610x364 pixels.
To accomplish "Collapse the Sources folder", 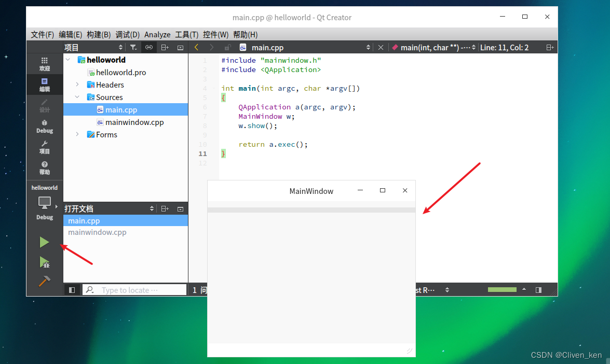I will coord(77,97).
